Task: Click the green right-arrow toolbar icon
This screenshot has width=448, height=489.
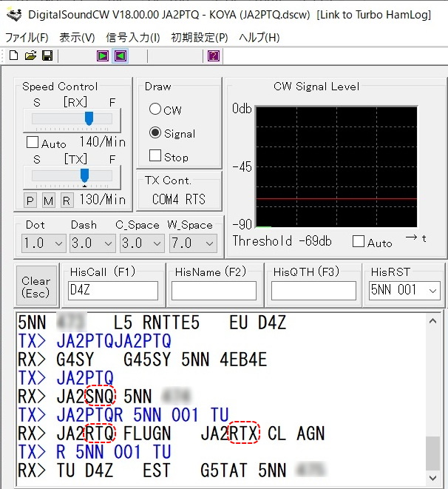Action: [x=103, y=56]
